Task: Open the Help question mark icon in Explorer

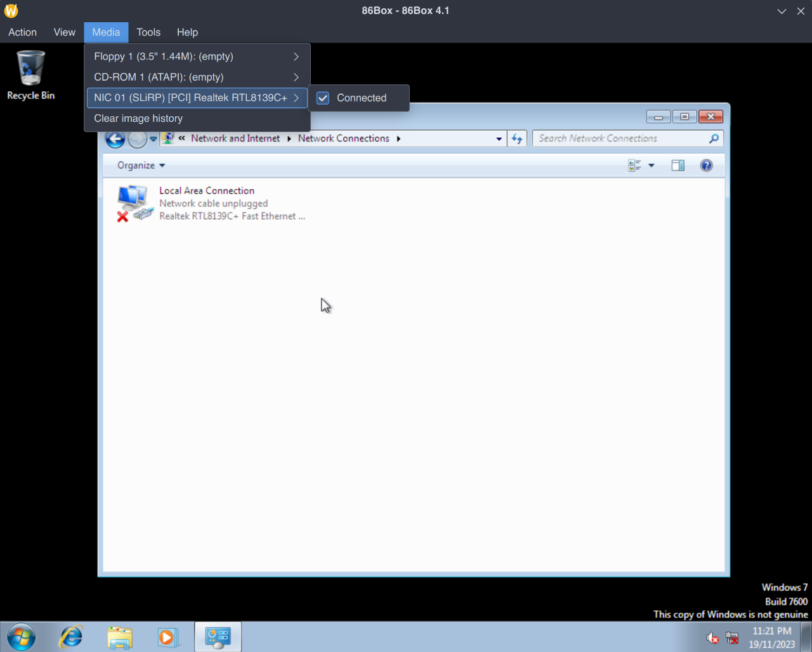Action: click(706, 165)
